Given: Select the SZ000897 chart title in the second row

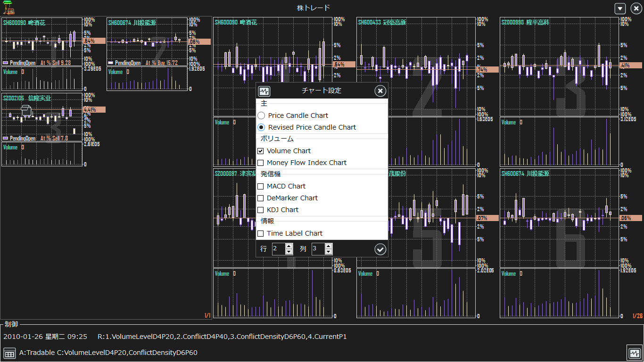Looking at the screenshot, I should click(x=235, y=173).
